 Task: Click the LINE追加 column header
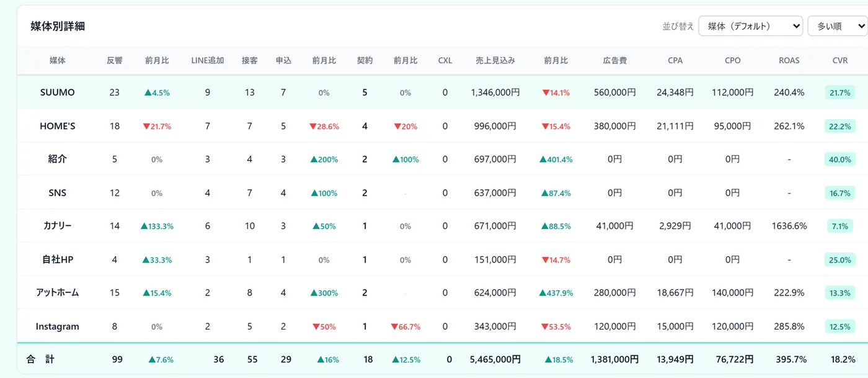(x=208, y=61)
